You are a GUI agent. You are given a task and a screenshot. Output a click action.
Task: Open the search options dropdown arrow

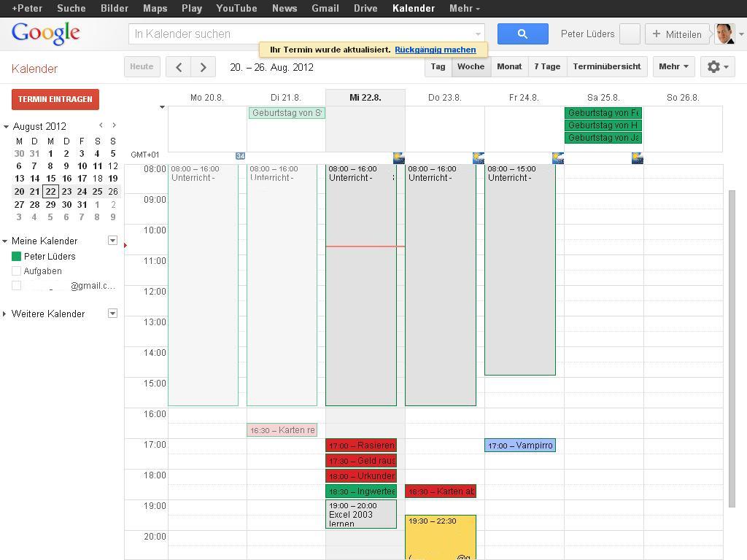tap(478, 34)
